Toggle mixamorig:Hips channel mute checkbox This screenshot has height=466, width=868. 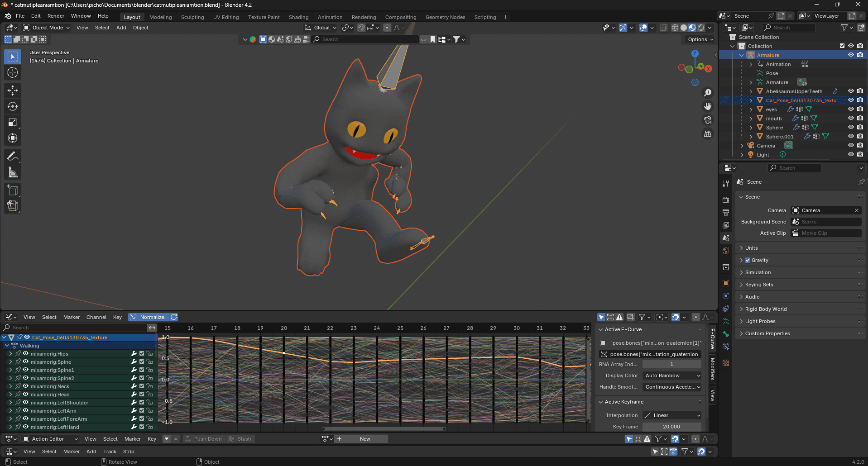[142, 354]
